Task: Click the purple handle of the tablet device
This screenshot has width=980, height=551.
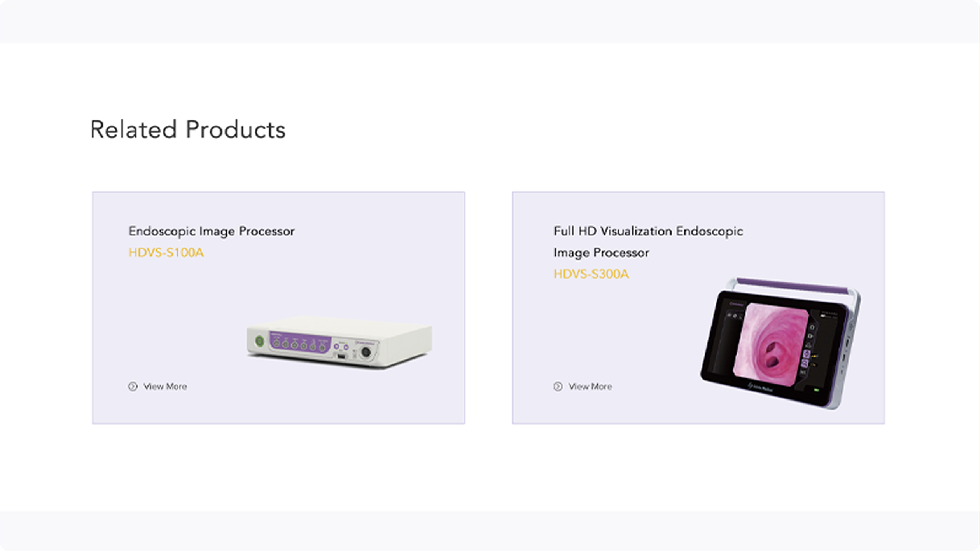Action: (792, 286)
